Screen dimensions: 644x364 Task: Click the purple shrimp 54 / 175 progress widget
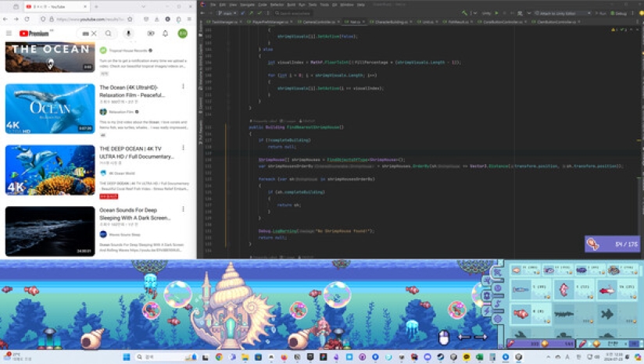[x=612, y=244]
